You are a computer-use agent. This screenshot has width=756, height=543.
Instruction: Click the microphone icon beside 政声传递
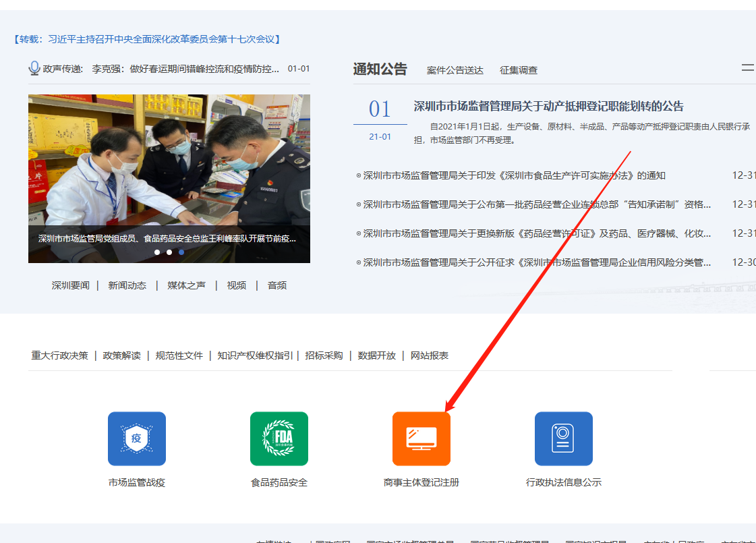34,67
